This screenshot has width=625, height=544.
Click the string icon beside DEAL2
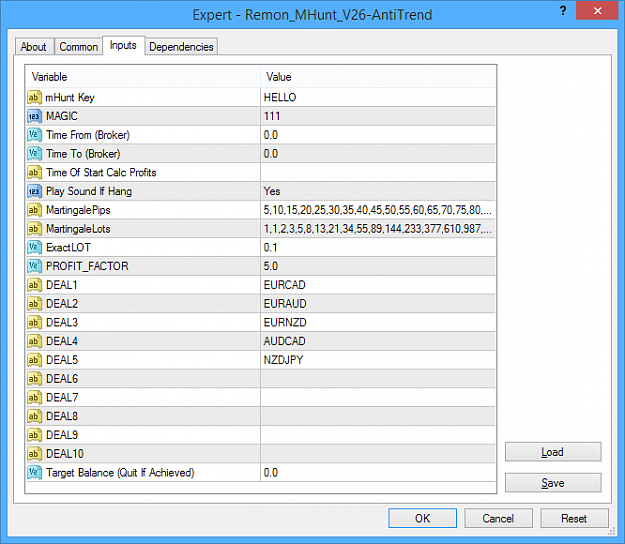(34, 304)
